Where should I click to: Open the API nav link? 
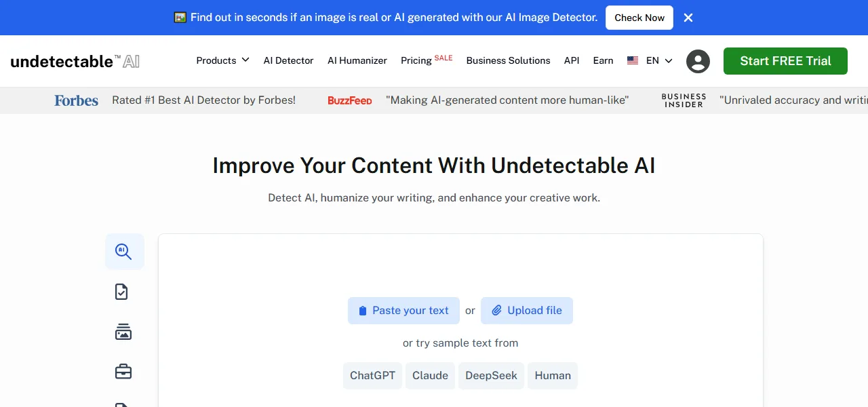click(572, 60)
